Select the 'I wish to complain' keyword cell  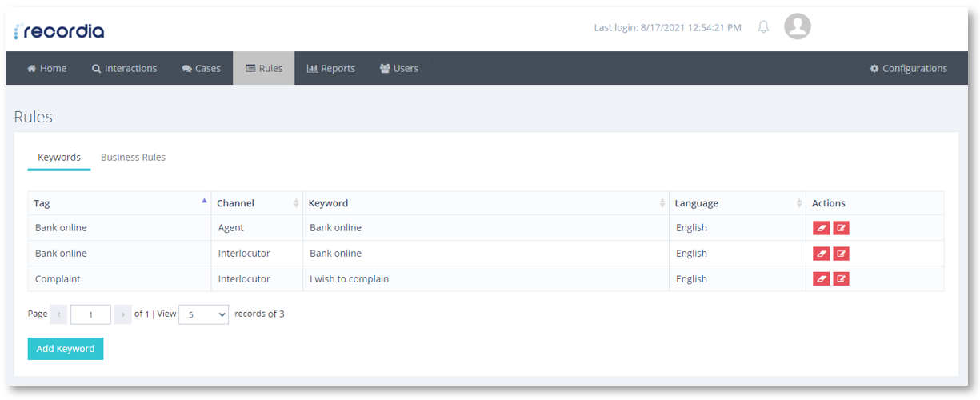486,279
